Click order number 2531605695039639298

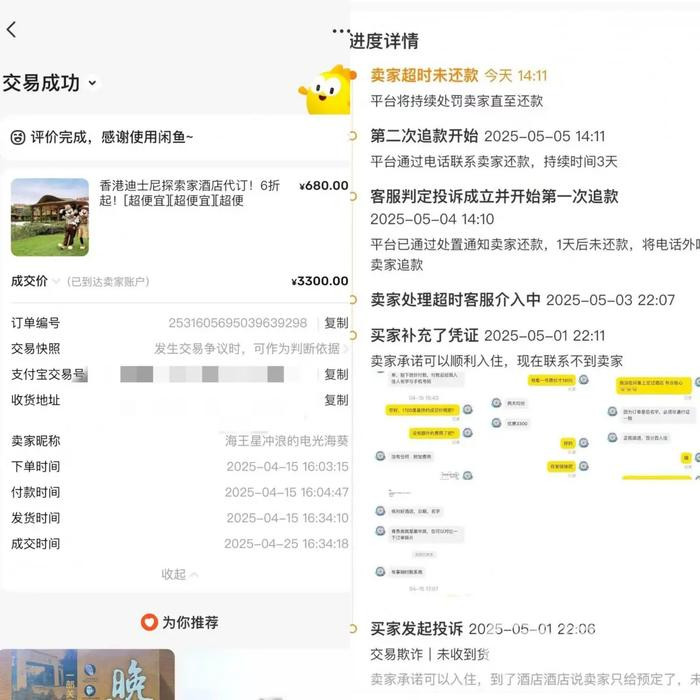point(238,323)
